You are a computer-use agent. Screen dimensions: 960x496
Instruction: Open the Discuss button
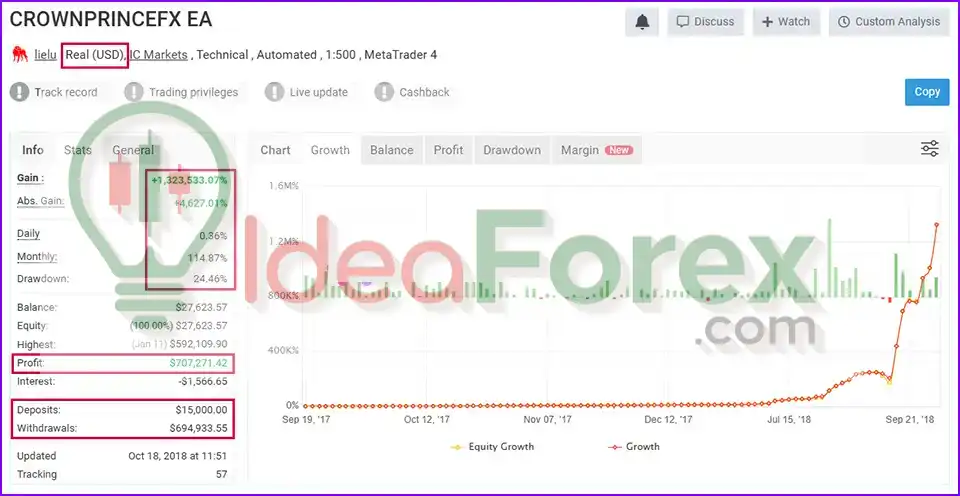[705, 22]
